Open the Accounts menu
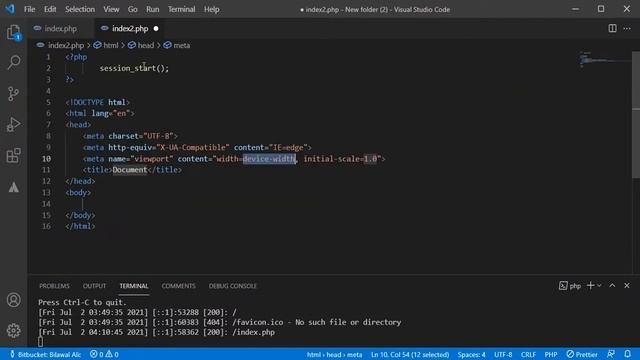This screenshot has height=360, width=640. pos(13,300)
